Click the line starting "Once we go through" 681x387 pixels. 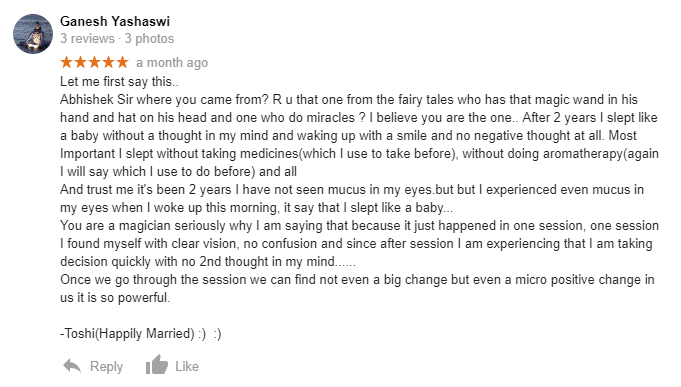(x=357, y=280)
